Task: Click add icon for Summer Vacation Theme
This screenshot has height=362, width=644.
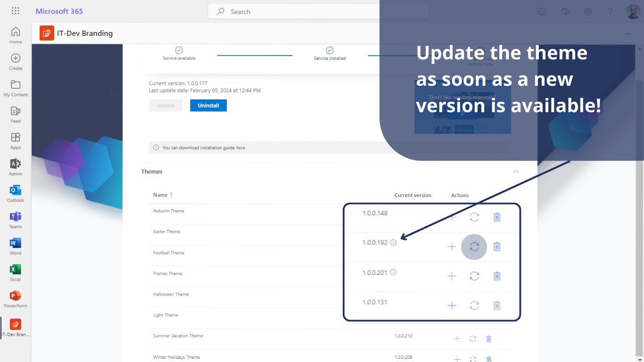Action: (x=457, y=338)
